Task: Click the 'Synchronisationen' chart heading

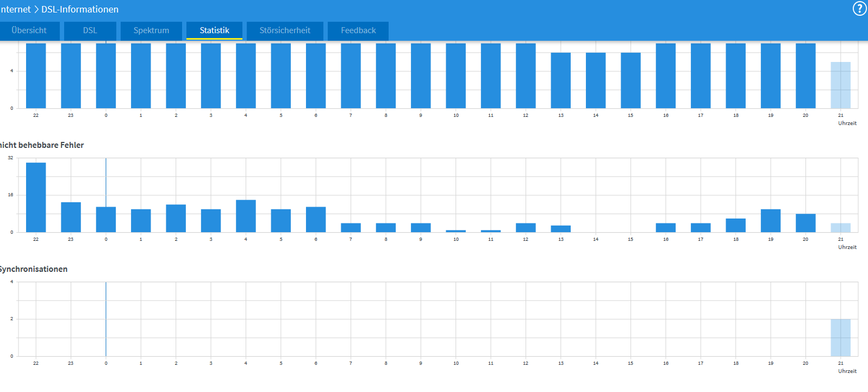Action: (x=33, y=269)
